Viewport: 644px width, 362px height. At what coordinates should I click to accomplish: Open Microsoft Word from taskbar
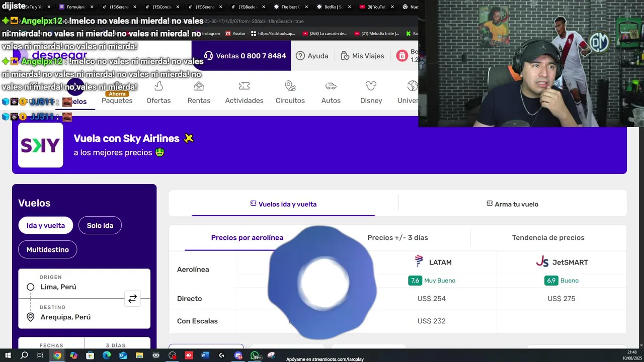click(x=205, y=355)
